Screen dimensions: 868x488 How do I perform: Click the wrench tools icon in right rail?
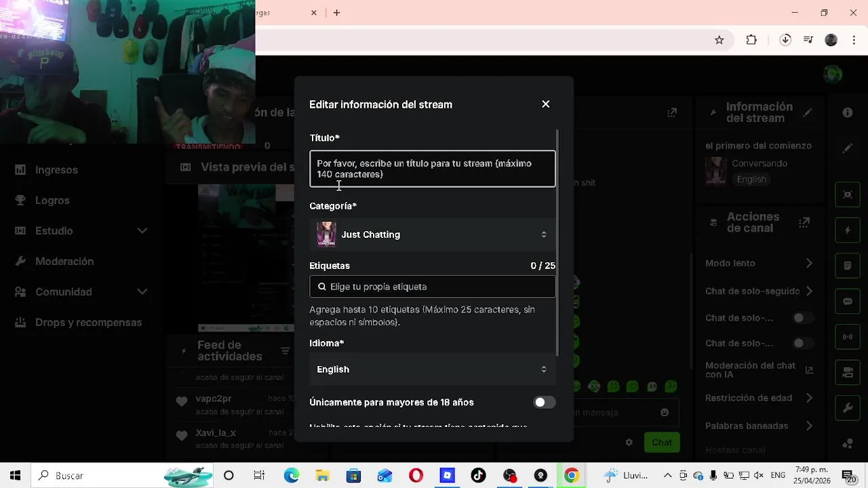click(848, 408)
